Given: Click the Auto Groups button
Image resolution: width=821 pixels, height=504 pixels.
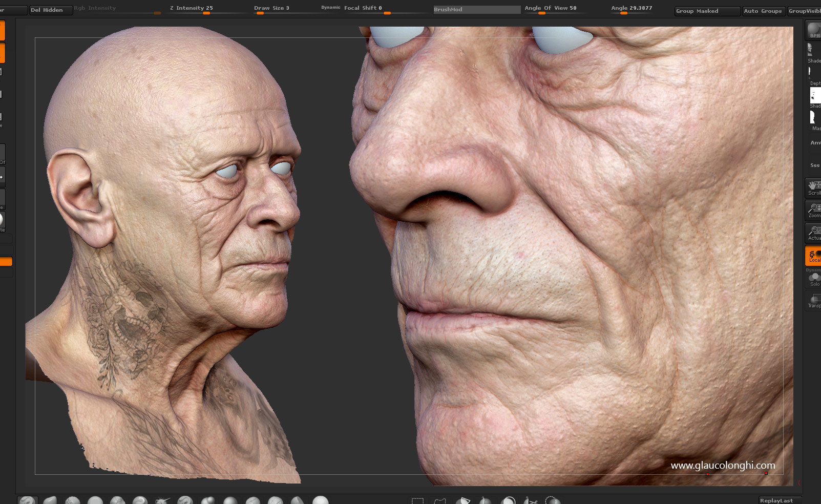Looking at the screenshot, I should 763,11.
